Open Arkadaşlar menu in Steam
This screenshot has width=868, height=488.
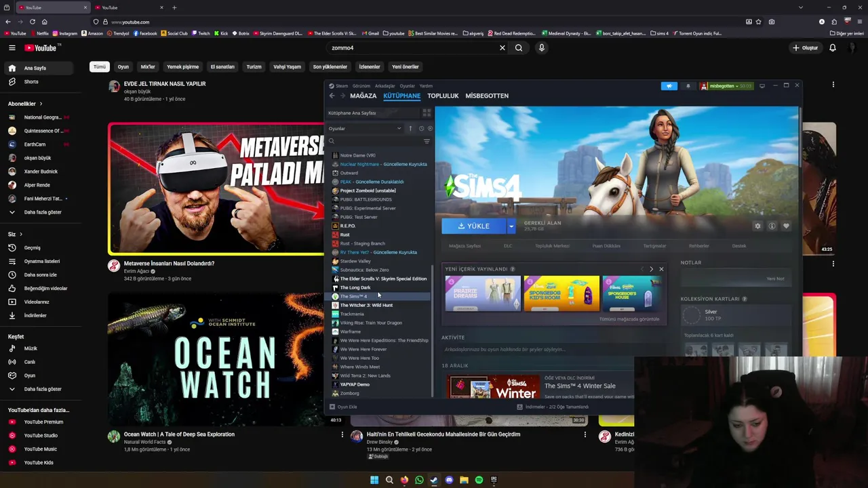pos(384,86)
